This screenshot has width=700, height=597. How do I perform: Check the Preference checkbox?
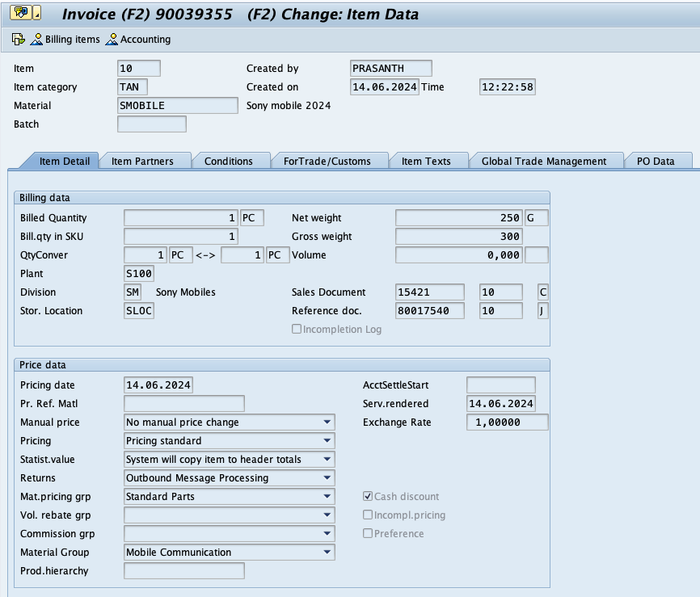367,533
